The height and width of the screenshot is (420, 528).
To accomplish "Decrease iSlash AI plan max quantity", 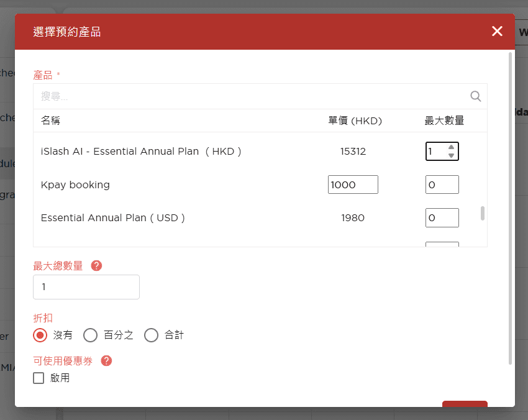I will click(x=451, y=155).
